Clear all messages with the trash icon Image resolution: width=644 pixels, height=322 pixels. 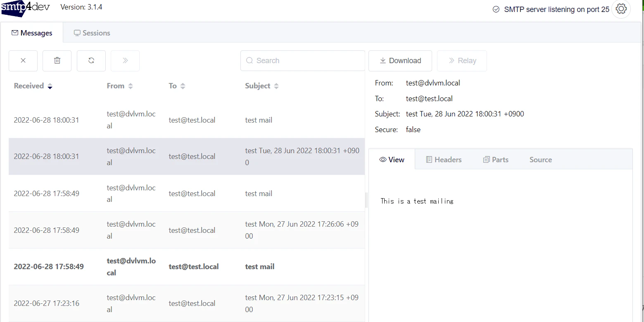point(57,61)
